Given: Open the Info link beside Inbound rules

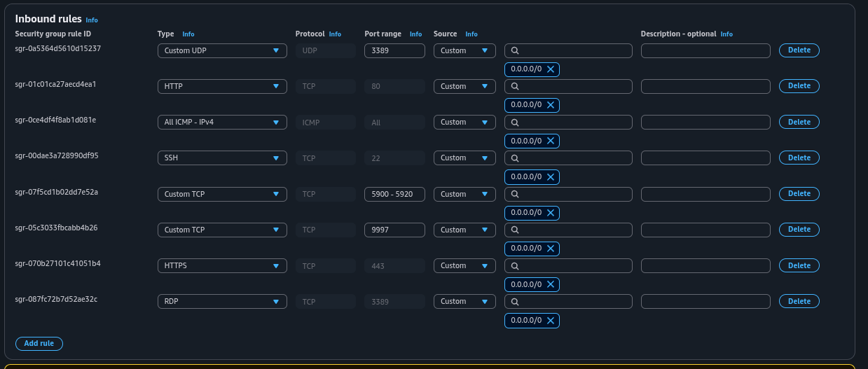Looking at the screenshot, I should pos(92,20).
